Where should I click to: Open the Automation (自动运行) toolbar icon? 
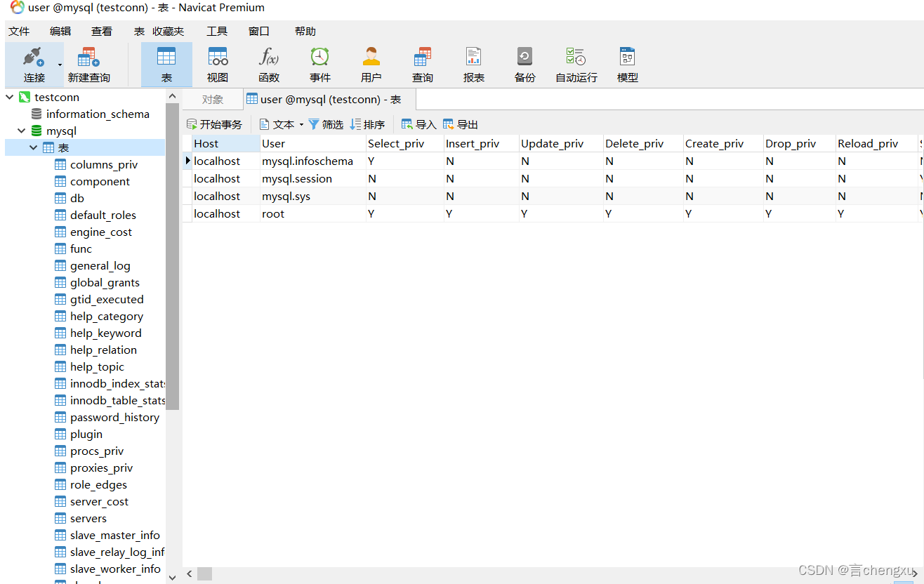(576, 65)
